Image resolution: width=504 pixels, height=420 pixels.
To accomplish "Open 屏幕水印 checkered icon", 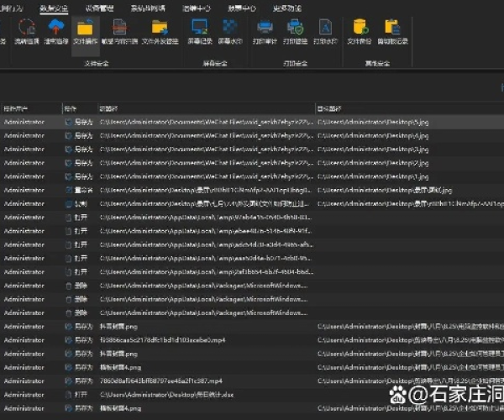I will tap(230, 27).
